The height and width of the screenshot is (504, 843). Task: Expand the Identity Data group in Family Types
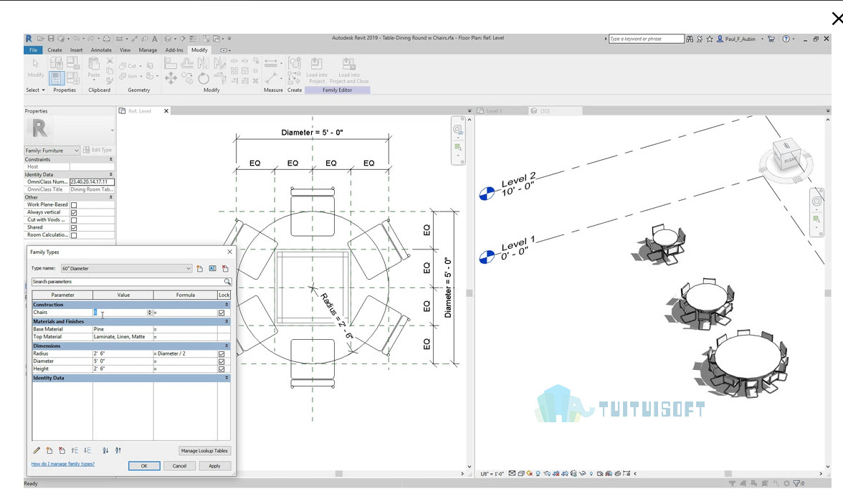coord(227,378)
